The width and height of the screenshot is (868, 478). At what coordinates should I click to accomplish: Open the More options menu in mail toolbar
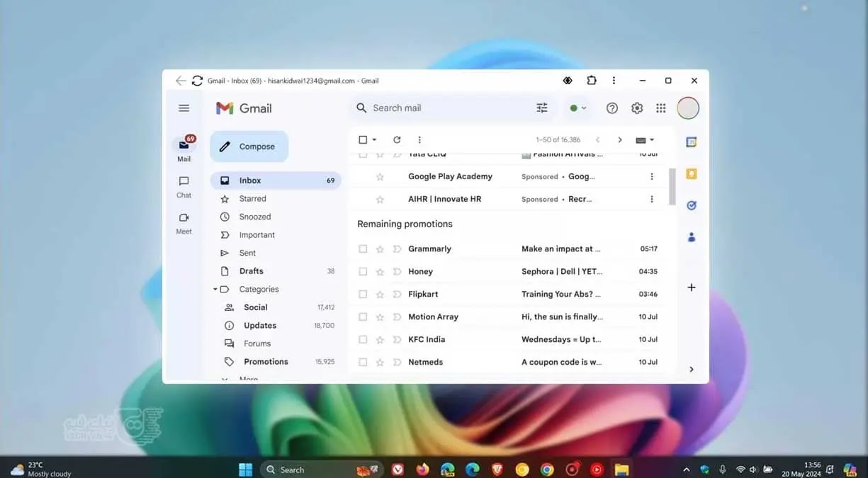(x=419, y=140)
